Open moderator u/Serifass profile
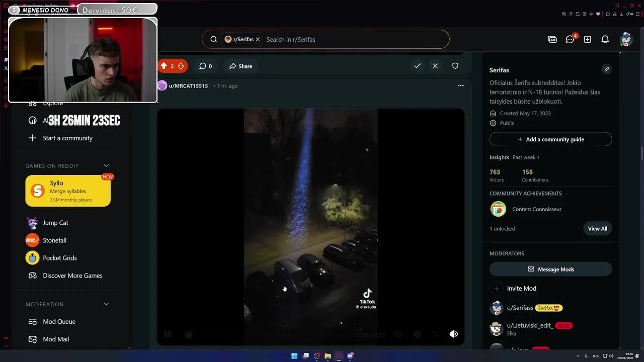The width and height of the screenshot is (644, 362). pyautogui.click(x=520, y=308)
